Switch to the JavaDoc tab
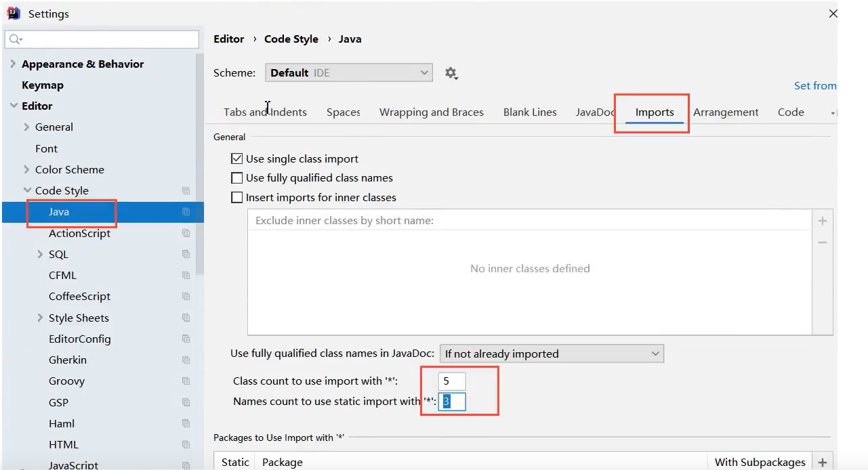The height and width of the screenshot is (470, 868). pos(595,112)
